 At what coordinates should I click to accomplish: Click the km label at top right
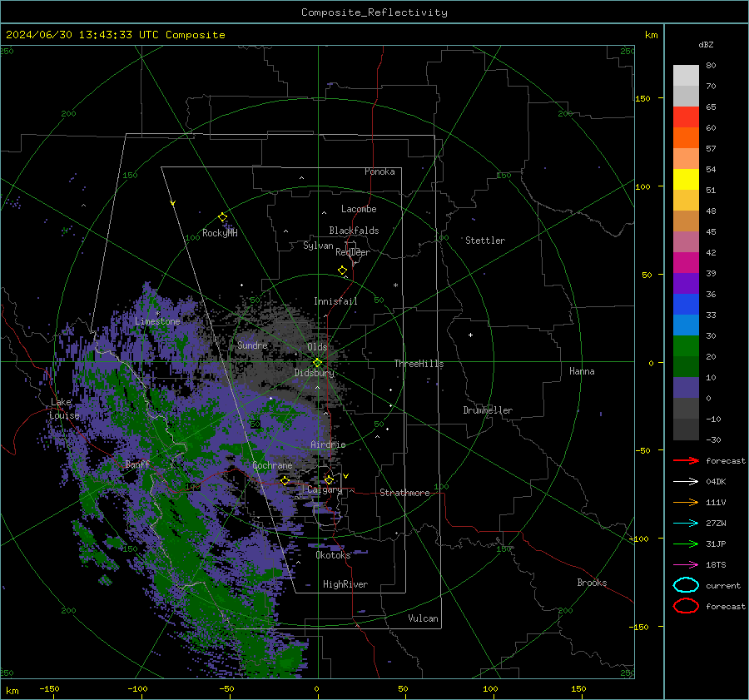(x=651, y=35)
